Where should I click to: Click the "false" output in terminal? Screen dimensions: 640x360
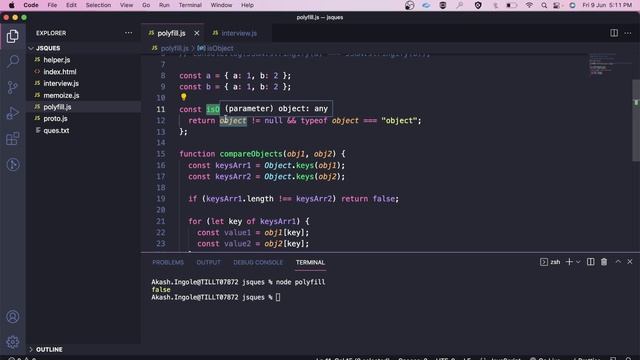(x=161, y=290)
